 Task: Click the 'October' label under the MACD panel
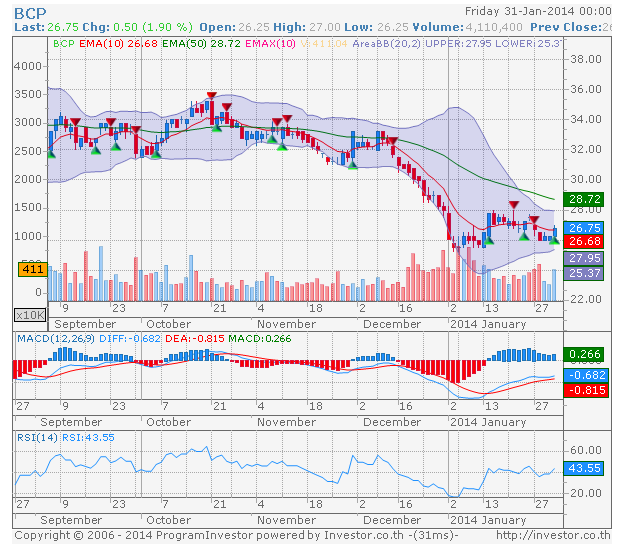[x=168, y=422]
